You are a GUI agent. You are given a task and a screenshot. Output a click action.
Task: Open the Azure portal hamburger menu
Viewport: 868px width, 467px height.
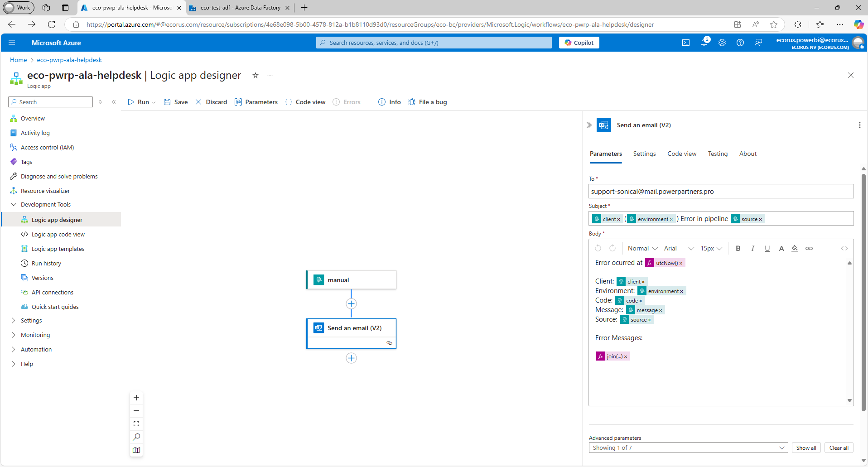point(12,43)
